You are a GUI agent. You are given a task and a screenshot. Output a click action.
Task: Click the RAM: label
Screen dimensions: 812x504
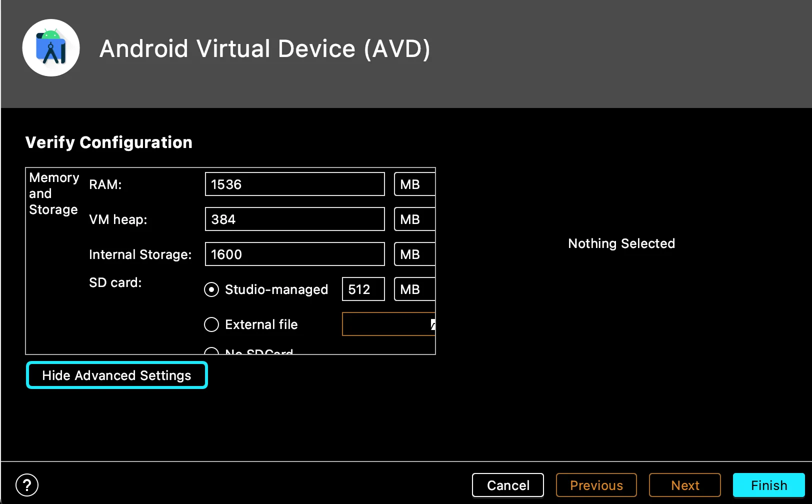coord(105,184)
